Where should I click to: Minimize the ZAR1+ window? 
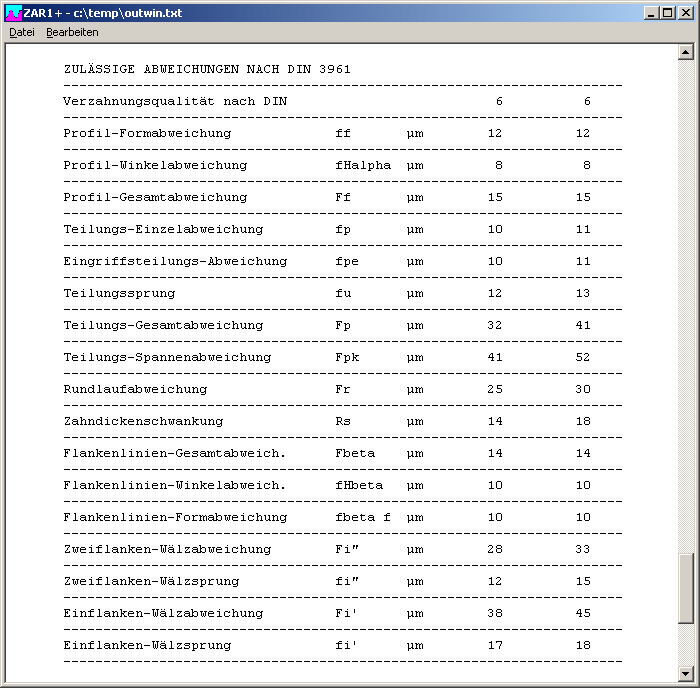(651, 11)
